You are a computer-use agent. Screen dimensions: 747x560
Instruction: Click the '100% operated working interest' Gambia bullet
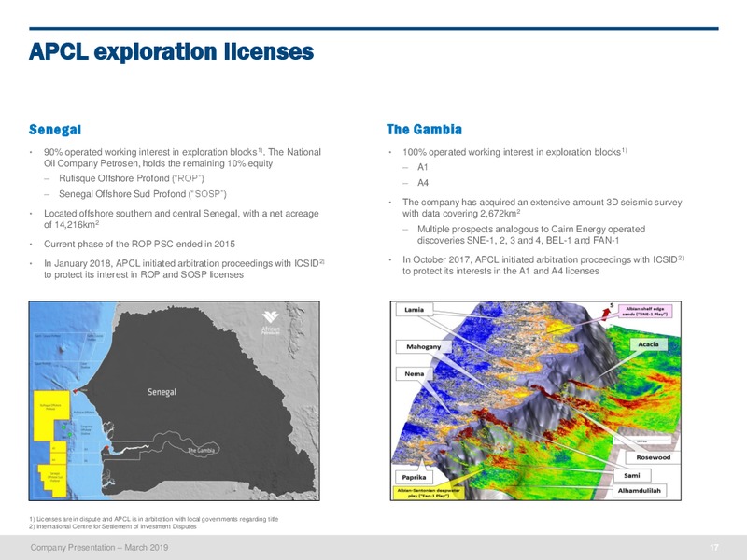click(x=514, y=152)
